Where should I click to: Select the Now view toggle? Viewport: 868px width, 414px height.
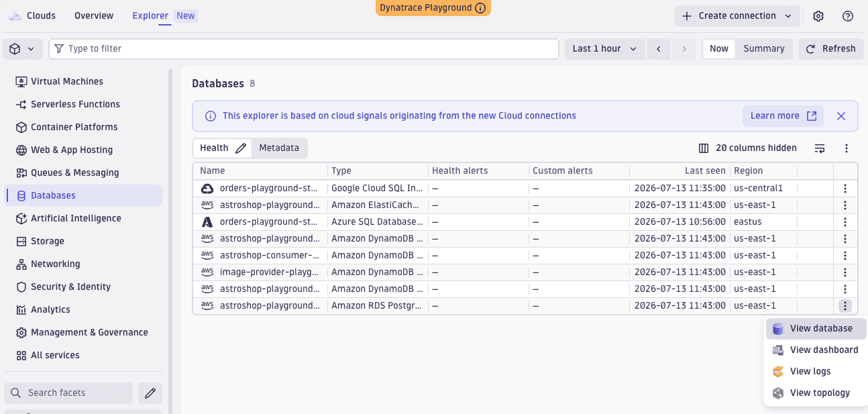(x=719, y=49)
